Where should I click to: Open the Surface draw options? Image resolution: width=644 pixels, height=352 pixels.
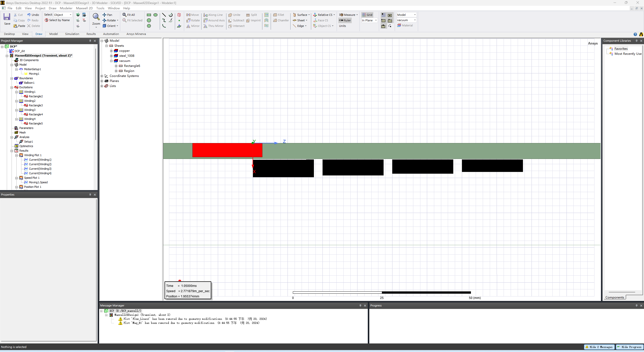(301, 15)
